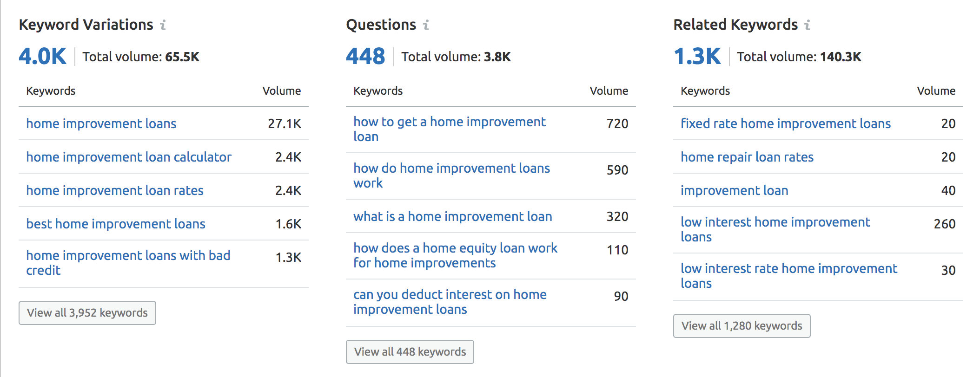
Task: Open 'can you deduct interest' question link
Action: 450,302
